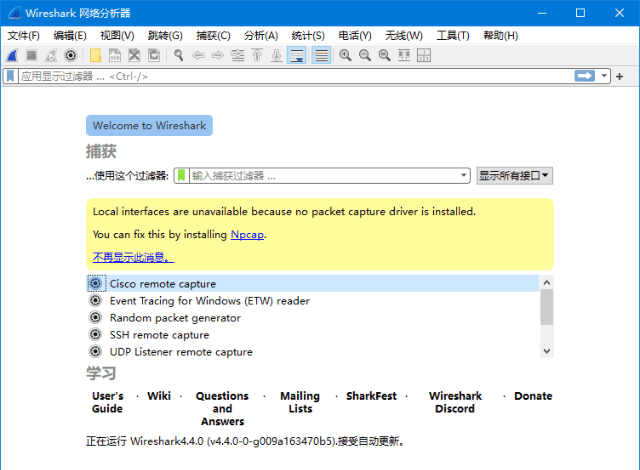This screenshot has height=470, width=640.
Task: Open capture options gear icon
Action: [71, 55]
